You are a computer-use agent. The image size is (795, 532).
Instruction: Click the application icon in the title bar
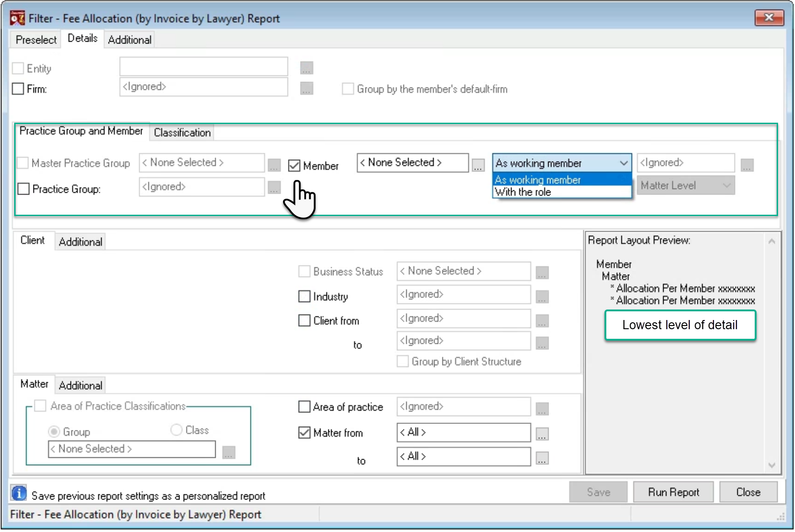click(17, 18)
